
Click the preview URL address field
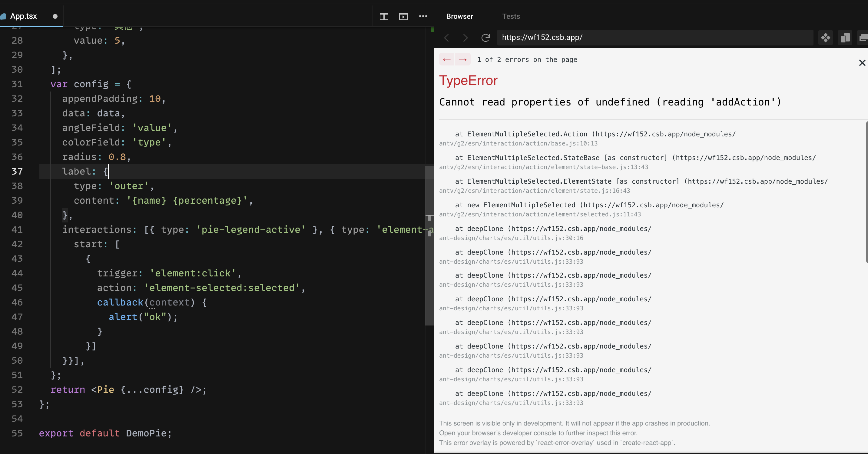click(x=655, y=38)
